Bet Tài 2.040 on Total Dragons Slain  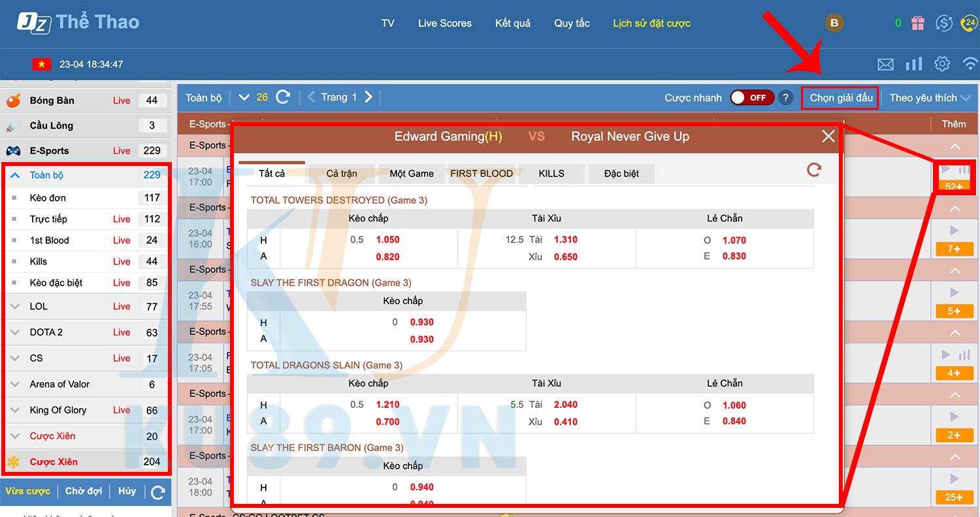[566, 405]
